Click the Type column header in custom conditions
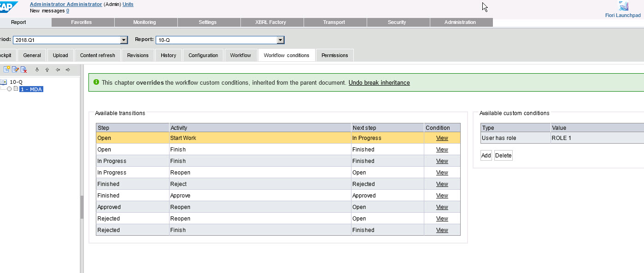Screen dimensions: 644x273 point(515,128)
